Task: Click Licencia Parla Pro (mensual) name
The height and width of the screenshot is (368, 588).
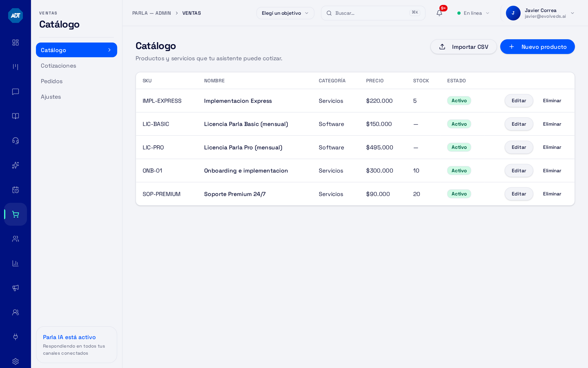Action: pos(243,147)
